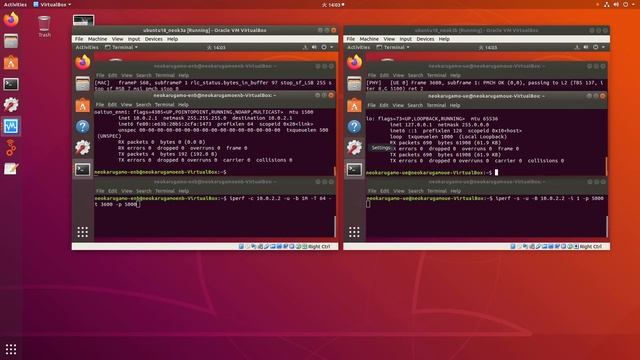Image resolution: width=640 pixels, height=360 pixels.
Task: Select the Trash icon on the desktop
Action: [44, 26]
